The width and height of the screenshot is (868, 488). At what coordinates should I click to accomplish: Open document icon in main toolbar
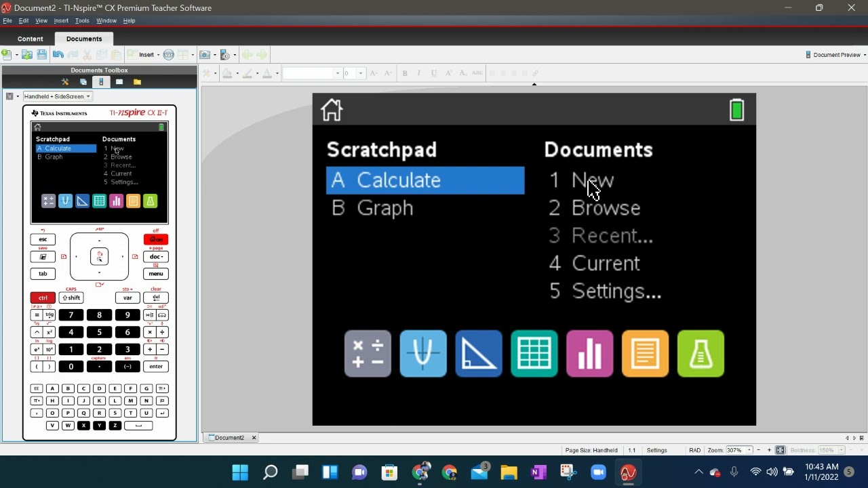(27, 55)
